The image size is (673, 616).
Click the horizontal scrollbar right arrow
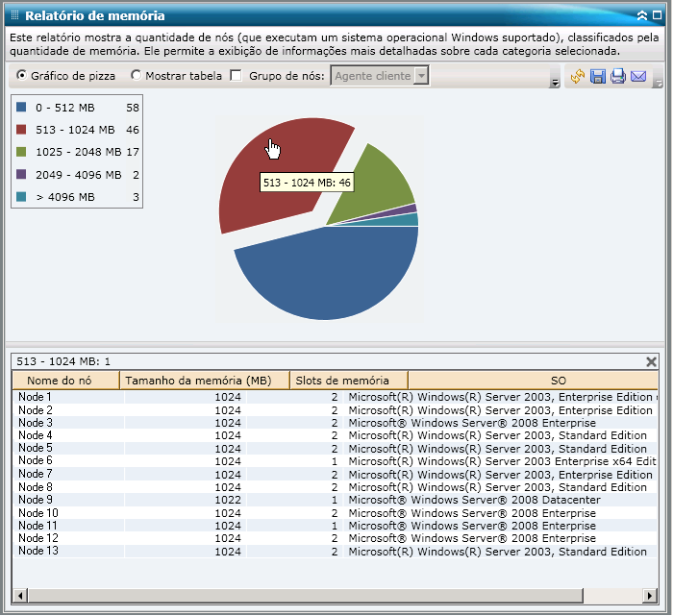(650, 595)
